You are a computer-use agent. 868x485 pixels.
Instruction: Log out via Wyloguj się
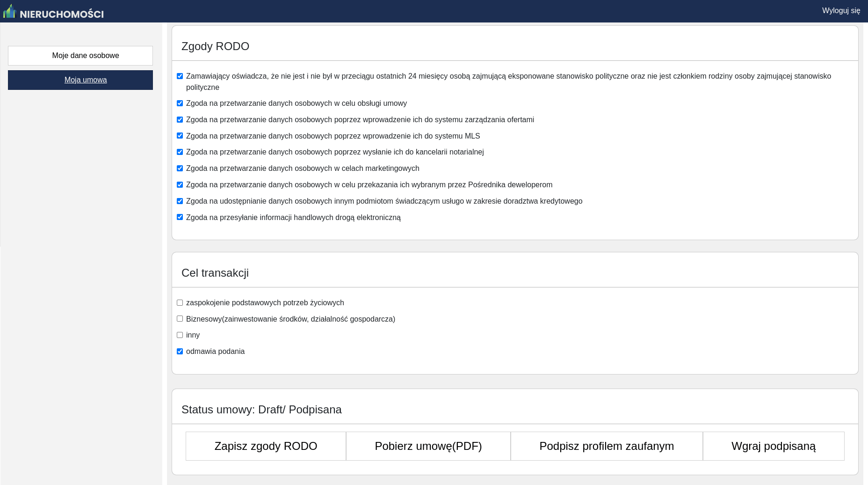pyautogui.click(x=841, y=10)
